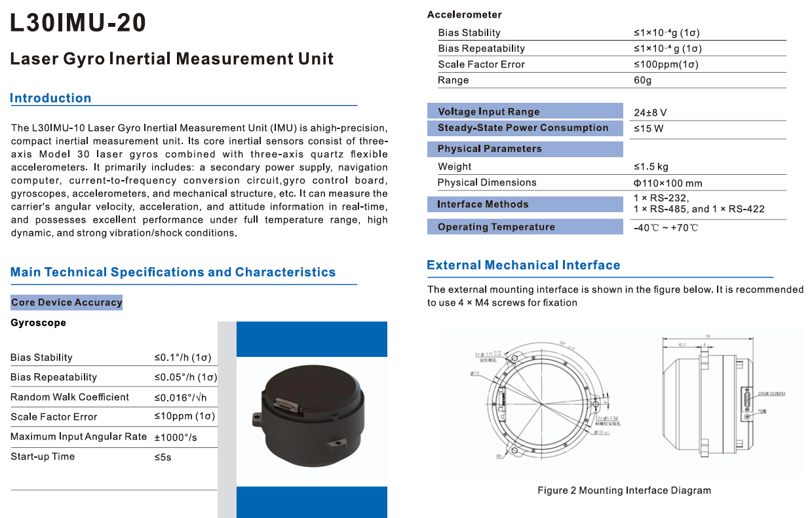Select the value ≤0.016°/√h

pos(181,397)
